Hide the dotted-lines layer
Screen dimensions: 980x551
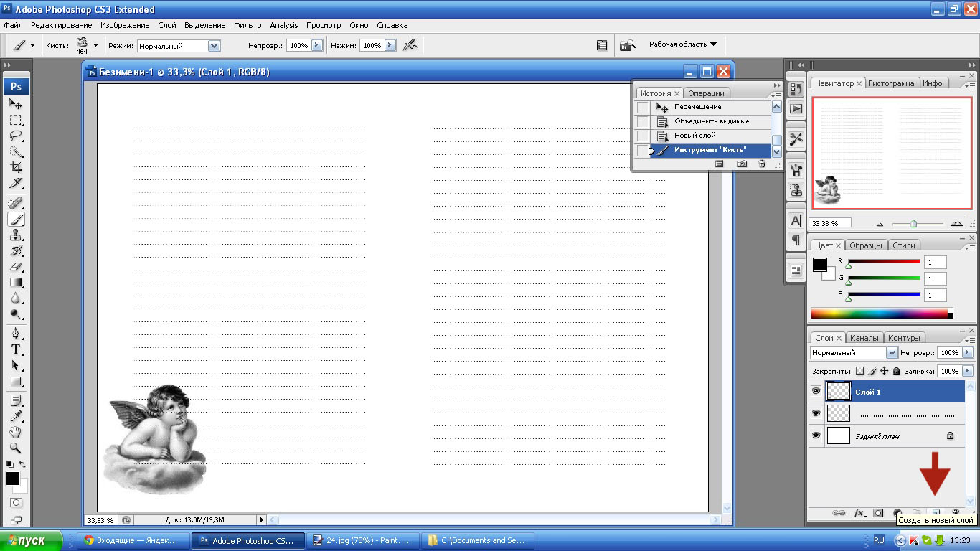coord(816,413)
